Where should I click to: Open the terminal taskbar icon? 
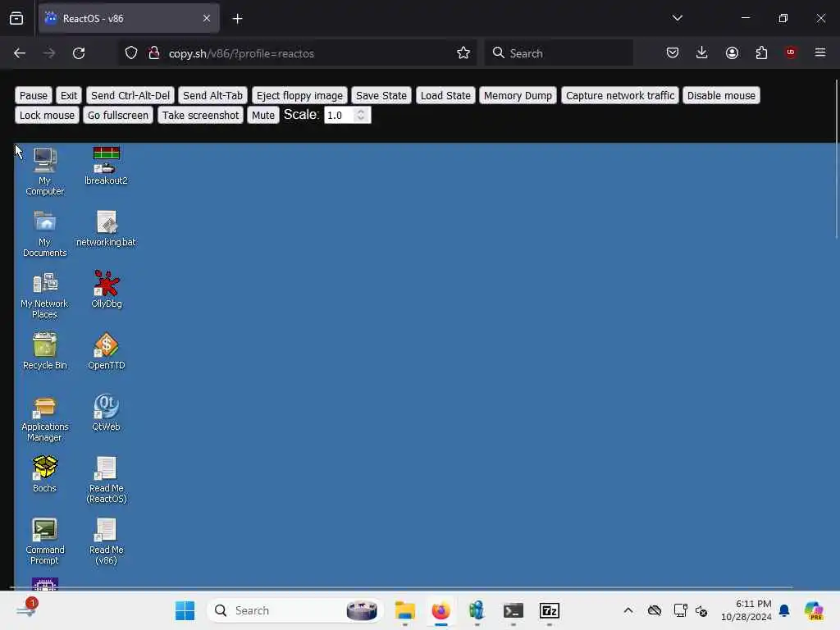(x=514, y=610)
